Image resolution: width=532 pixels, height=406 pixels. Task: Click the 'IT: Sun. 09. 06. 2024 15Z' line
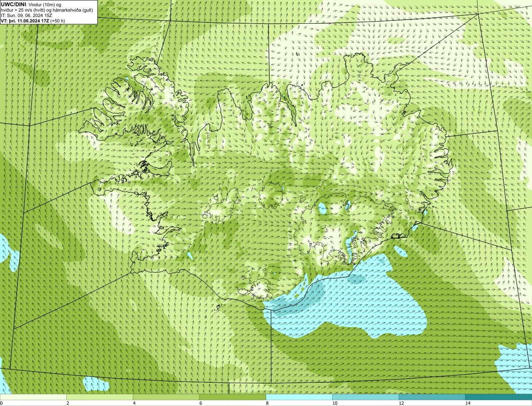[27, 15]
